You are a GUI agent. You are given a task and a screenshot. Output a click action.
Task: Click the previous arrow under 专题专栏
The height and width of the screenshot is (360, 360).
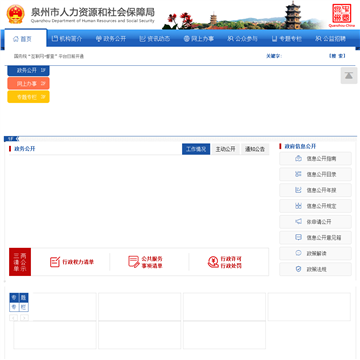point(14,318)
